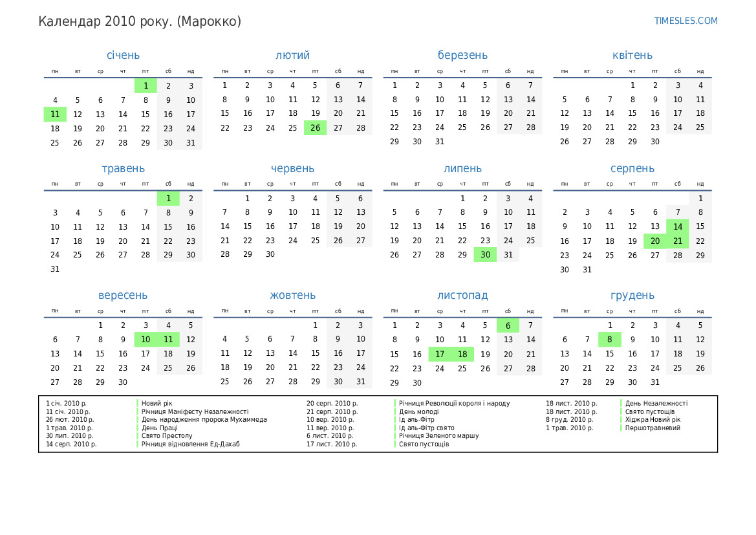Click legend date '26 лют. 2010 р.'
Image resolution: width=756 pixels, height=535 pixels.
point(70,420)
